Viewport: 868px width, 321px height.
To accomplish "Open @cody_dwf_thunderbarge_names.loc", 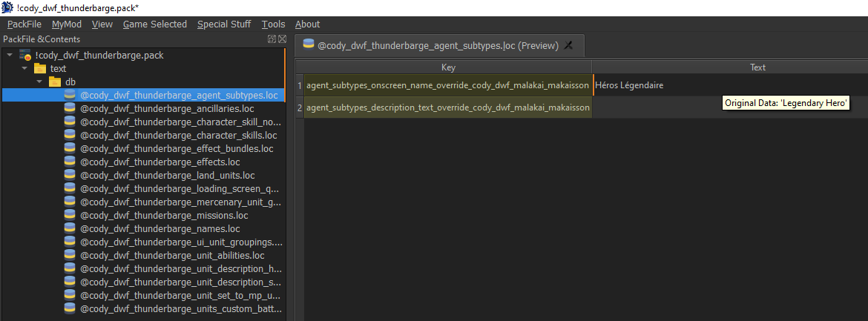I will tap(160, 228).
